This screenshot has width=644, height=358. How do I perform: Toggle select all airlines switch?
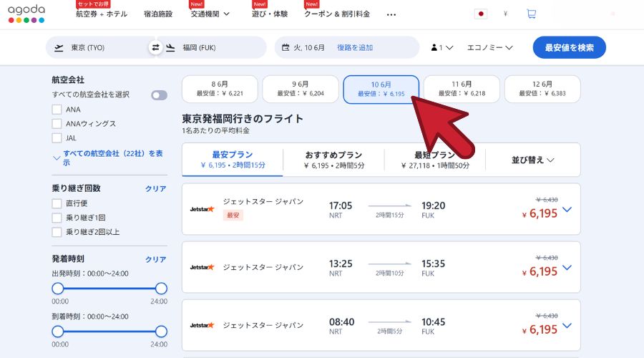point(159,95)
